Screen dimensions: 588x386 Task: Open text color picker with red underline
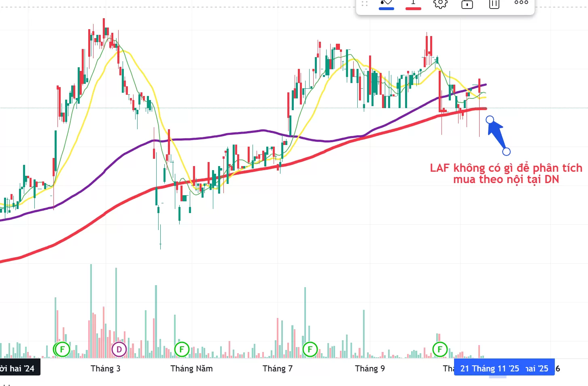click(413, 3)
